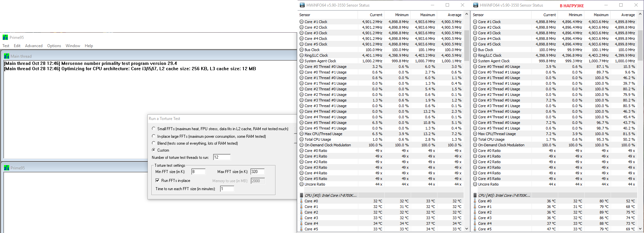Click Core #0 Ratio icon in right window
644x233 pixels.
pyautogui.click(x=475, y=151)
